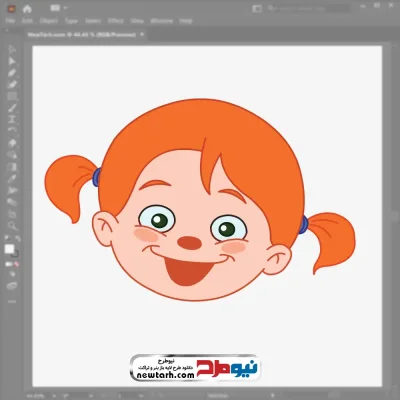Close the NewTarh.com document tab
The height and width of the screenshot is (400, 400).
142,34
